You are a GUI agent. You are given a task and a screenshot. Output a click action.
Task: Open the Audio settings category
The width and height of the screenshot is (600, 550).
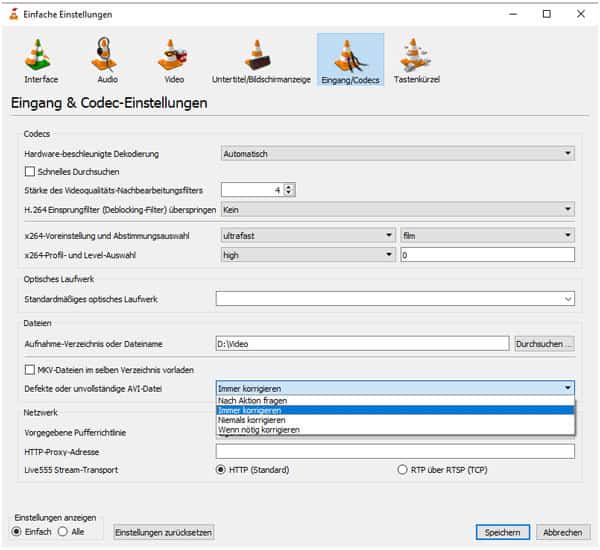tap(107, 60)
